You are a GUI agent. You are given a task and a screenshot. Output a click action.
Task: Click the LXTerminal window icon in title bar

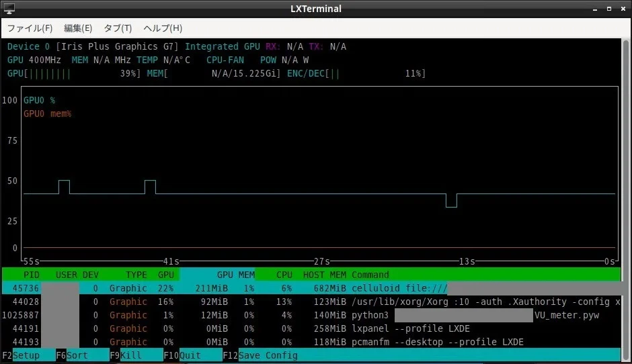click(x=9, y=9)
